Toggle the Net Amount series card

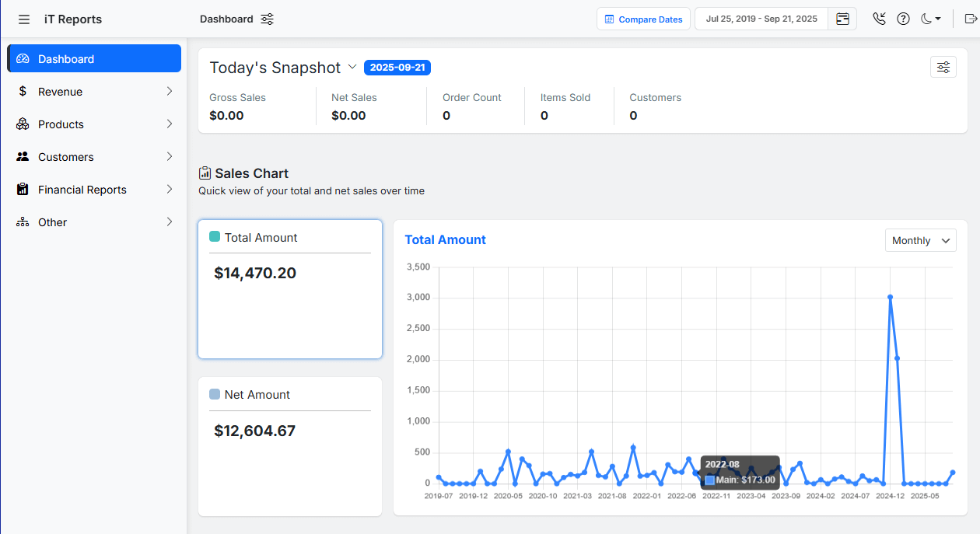point(289,446)
